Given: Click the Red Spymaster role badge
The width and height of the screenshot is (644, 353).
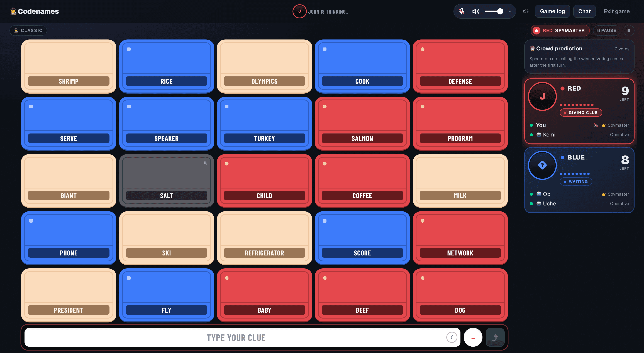Looking at the screenshot, I should (x=560, y=30).
